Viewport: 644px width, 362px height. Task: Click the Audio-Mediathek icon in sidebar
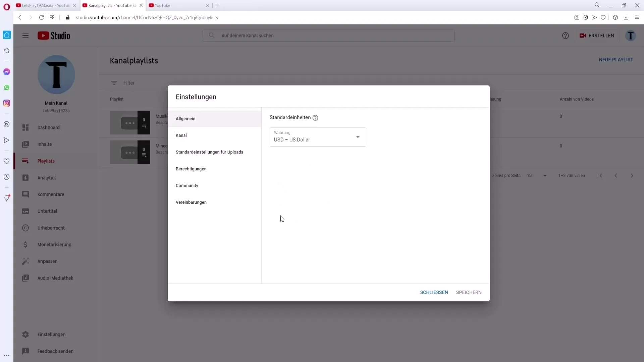pyautogui.click(x=25, y=278)
